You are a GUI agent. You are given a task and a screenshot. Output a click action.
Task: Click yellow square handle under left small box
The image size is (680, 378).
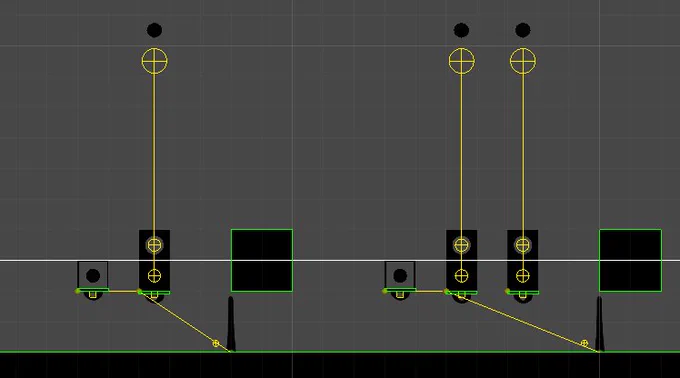(x=93, y=295)
